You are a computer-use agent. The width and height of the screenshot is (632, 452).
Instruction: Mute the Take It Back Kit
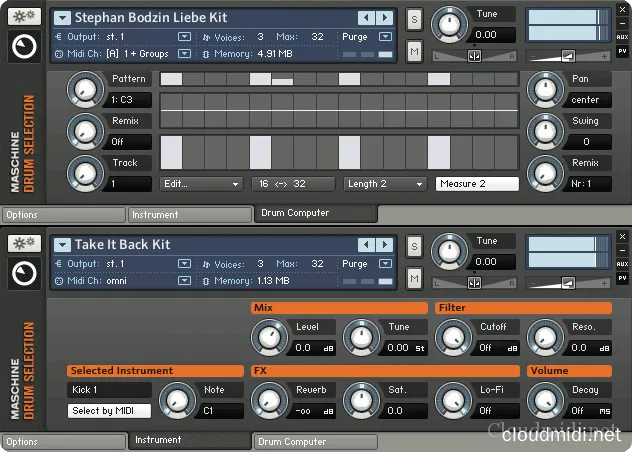[415, 275]
